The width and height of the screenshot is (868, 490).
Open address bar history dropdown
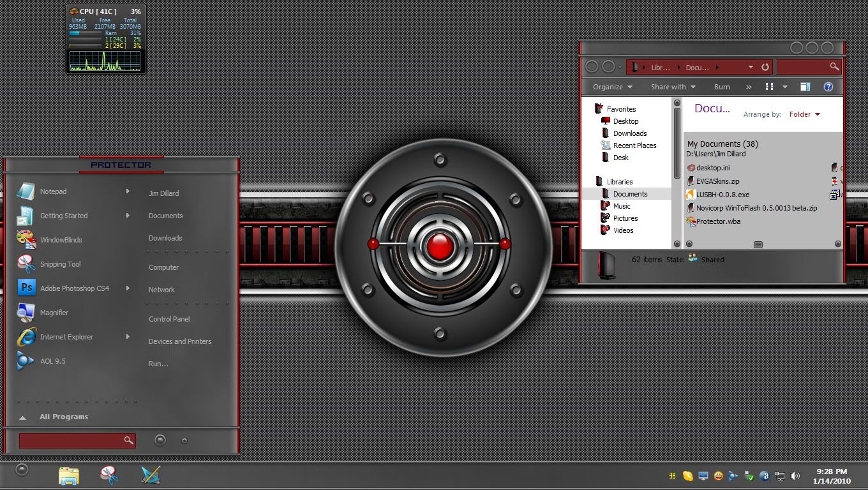pos(751,67)
